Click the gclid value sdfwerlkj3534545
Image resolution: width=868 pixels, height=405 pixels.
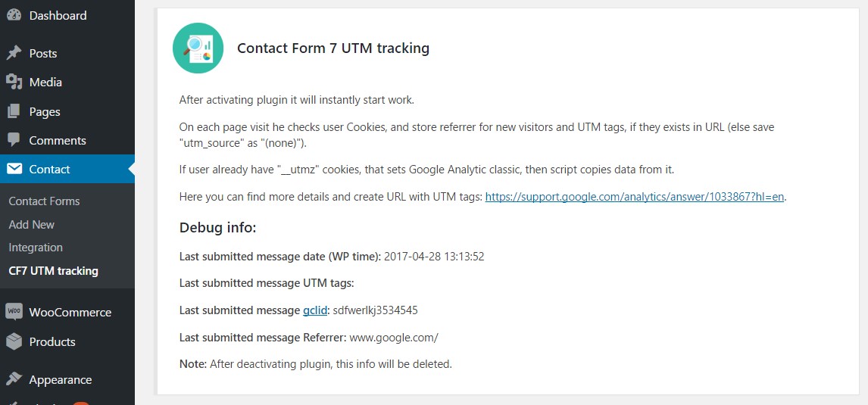[x=375, y=310]
